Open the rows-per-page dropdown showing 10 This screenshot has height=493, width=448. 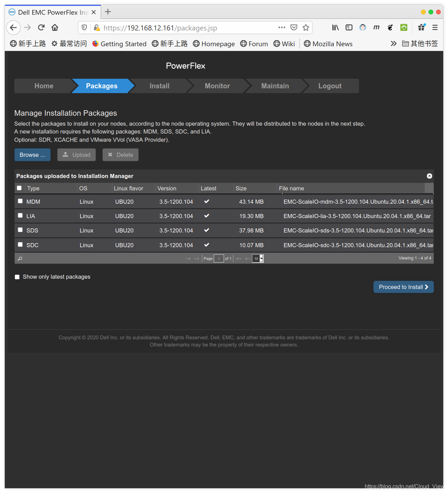coord(258,258)
